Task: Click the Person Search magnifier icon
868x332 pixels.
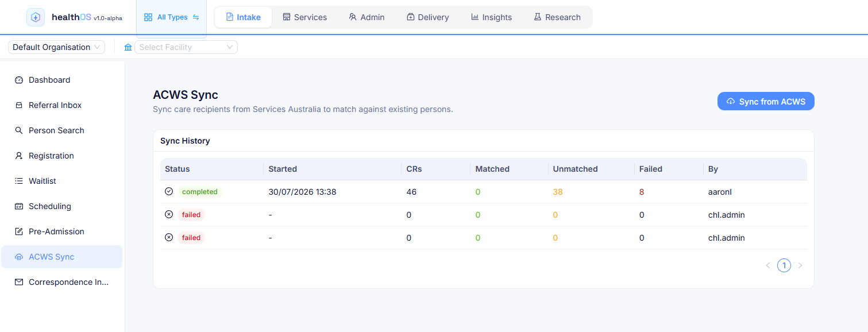Action: pyautogui.click(x=19, y=130)
